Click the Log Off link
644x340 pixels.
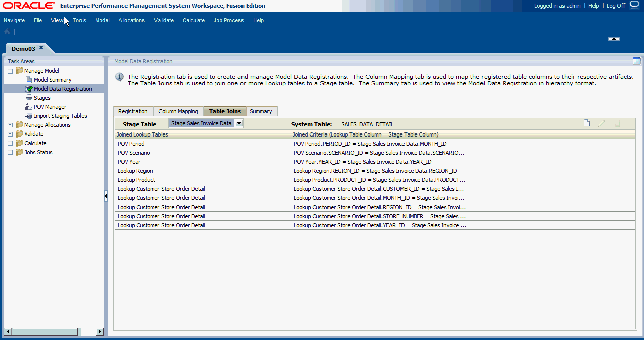[x=616, y=6]
